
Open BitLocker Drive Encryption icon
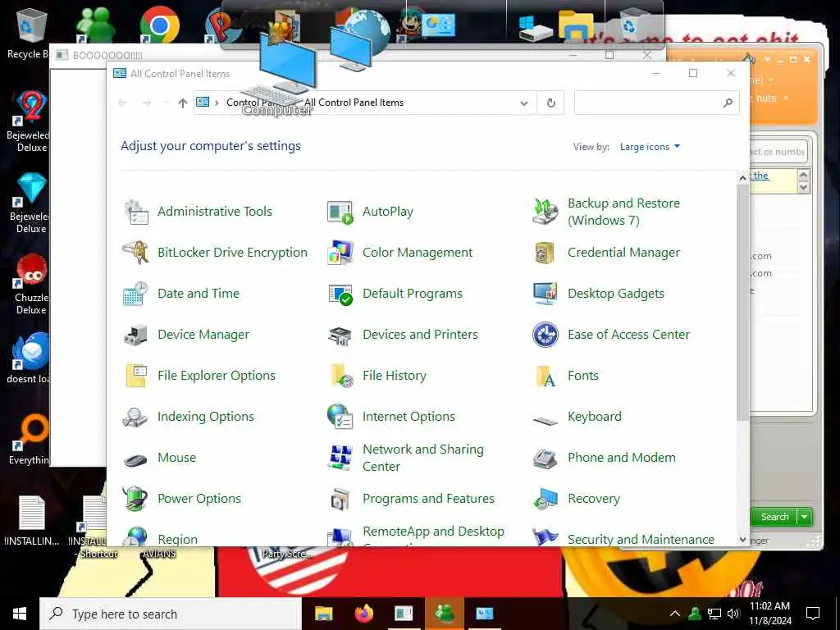(136, 253)
